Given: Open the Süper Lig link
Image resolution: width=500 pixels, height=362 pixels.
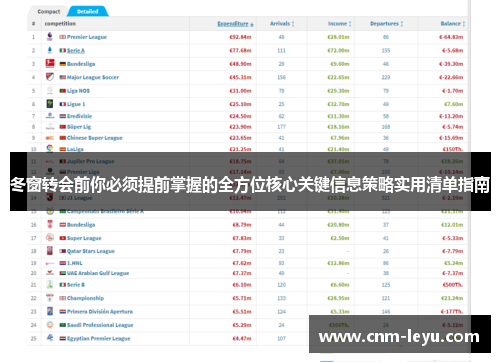Looking at the screenshot, I should point(79,127).
